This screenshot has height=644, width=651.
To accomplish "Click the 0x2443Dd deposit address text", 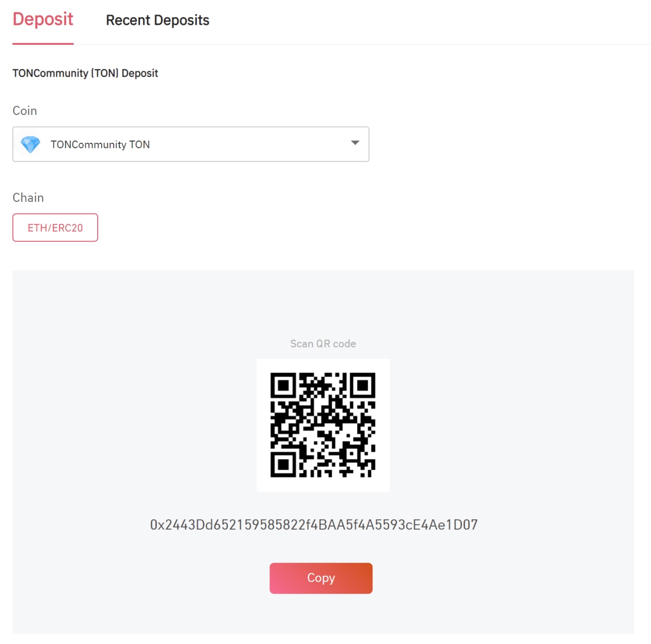I will (314, 525).
